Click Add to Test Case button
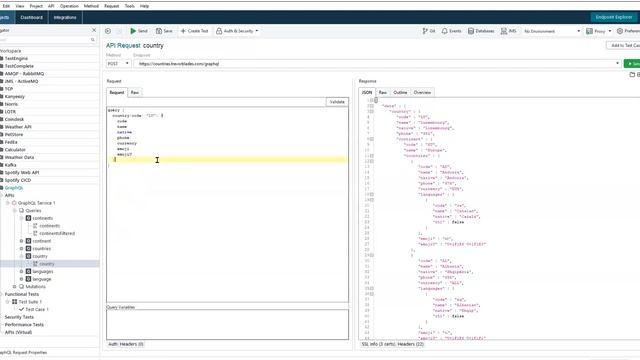 pyautogui.click(x=623, y=45)
